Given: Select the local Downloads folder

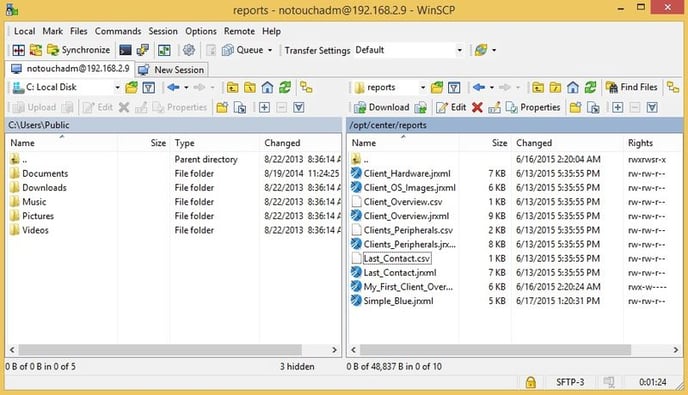Looking at the screenshot, I should tap(44, 187).
